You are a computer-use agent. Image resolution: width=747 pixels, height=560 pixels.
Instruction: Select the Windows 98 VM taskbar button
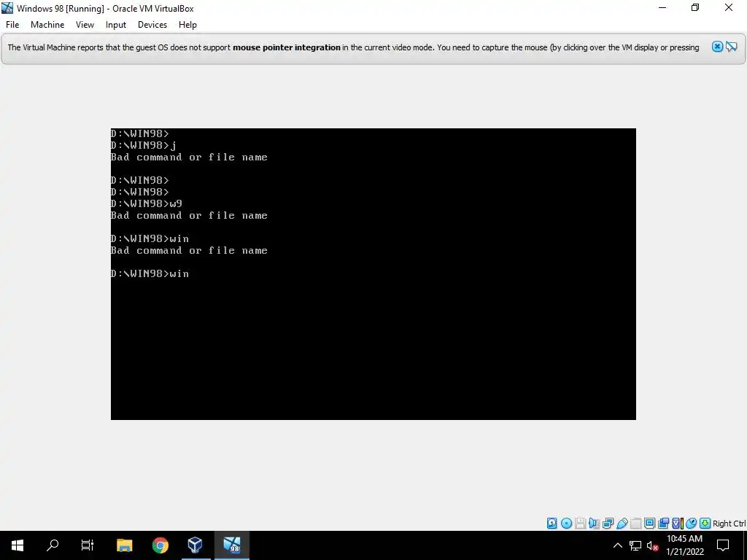(232, 545)
